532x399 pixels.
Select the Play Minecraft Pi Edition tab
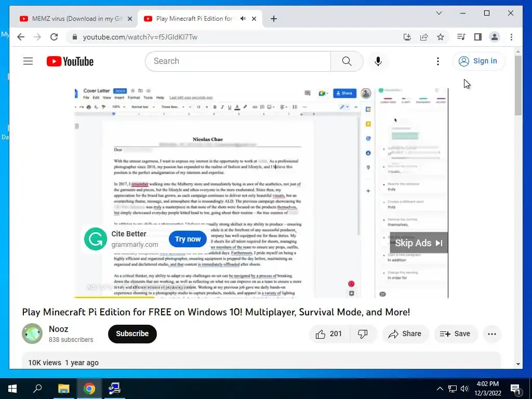click(195, 19)
